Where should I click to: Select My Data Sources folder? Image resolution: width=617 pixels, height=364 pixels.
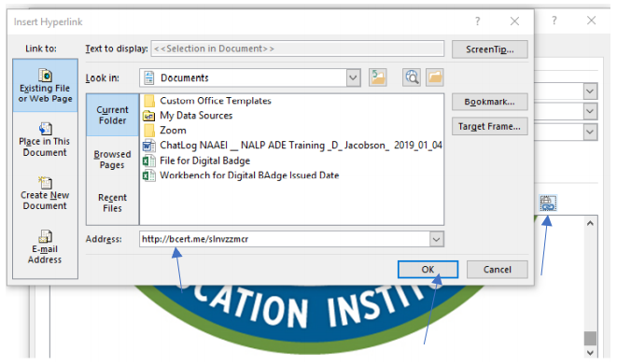(189, 116)
